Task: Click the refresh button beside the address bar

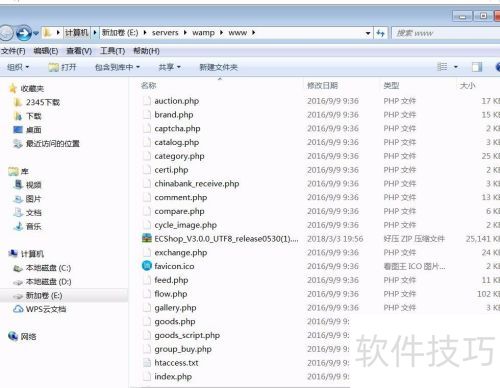Action: click(380, 33)
